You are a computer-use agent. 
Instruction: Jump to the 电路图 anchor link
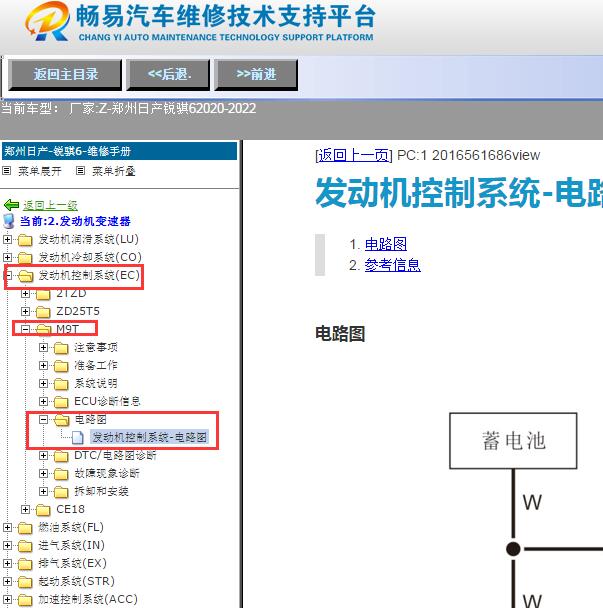(x=385, y=244)
